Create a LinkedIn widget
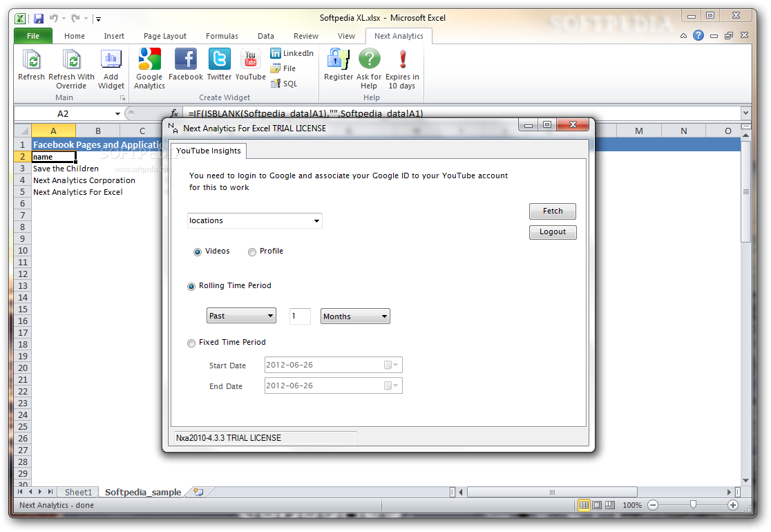The image size is (771, 532). 292,53
